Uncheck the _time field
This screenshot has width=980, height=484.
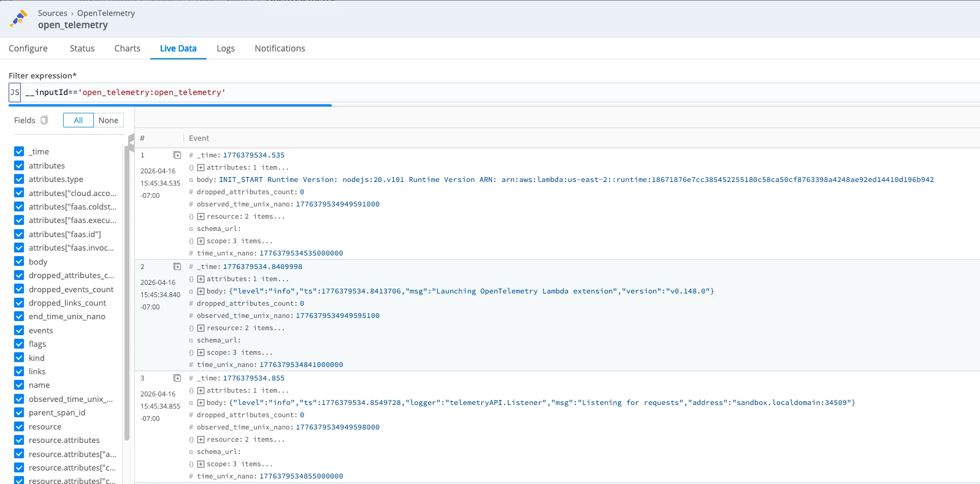click(19, 151)
